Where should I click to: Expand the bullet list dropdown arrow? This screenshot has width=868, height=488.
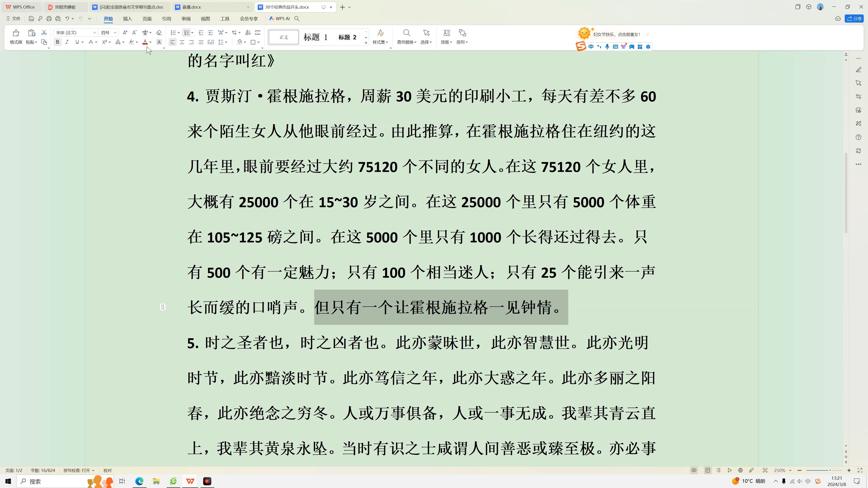click(x=179, y=33)
